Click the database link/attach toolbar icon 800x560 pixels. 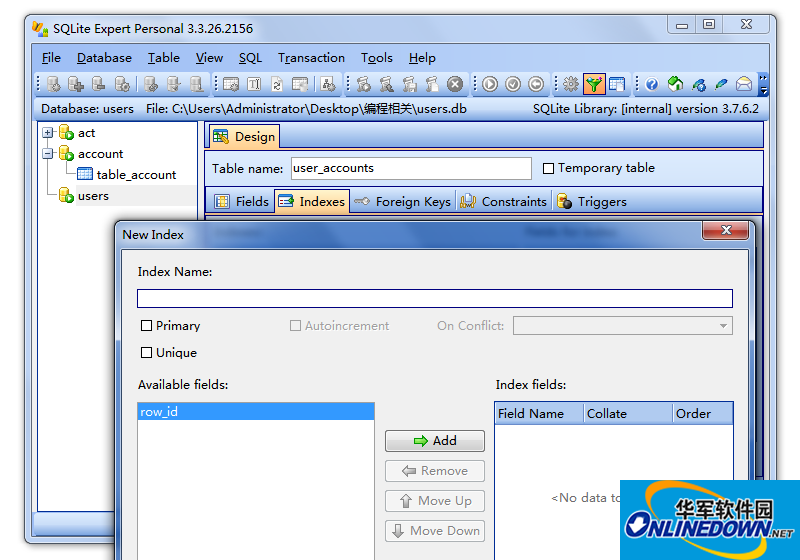151,84
